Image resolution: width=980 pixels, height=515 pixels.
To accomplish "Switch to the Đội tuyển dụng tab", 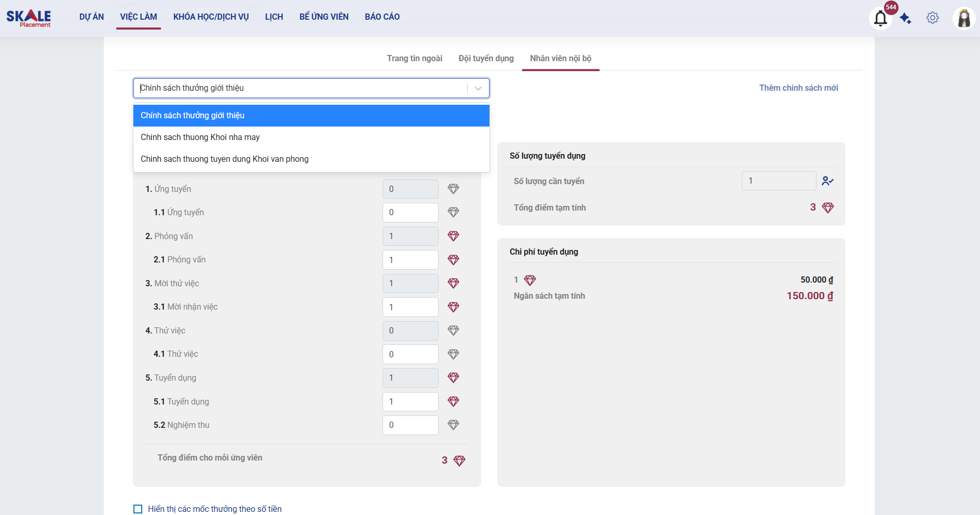I will point(486,59).
